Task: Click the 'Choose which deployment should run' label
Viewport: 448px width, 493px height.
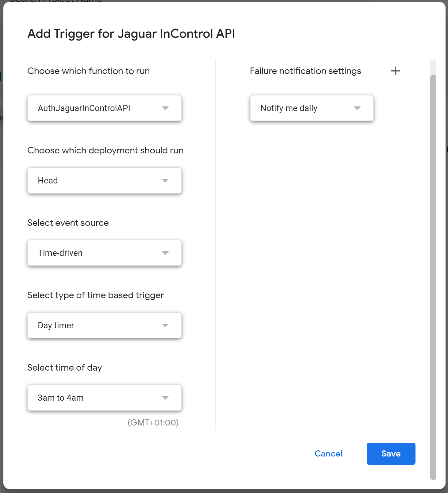Action: [105, 150]
